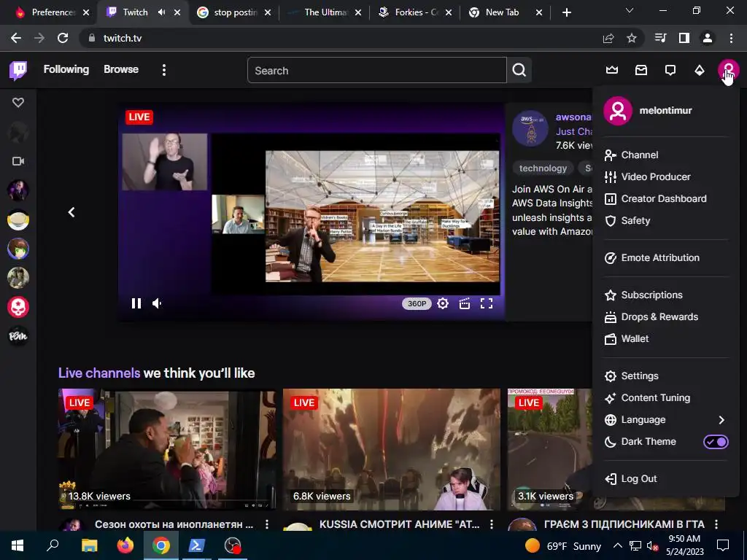This screenshot has height=560, width=747.
Task: Show hidden system tray icons
Action: (617, 545)
